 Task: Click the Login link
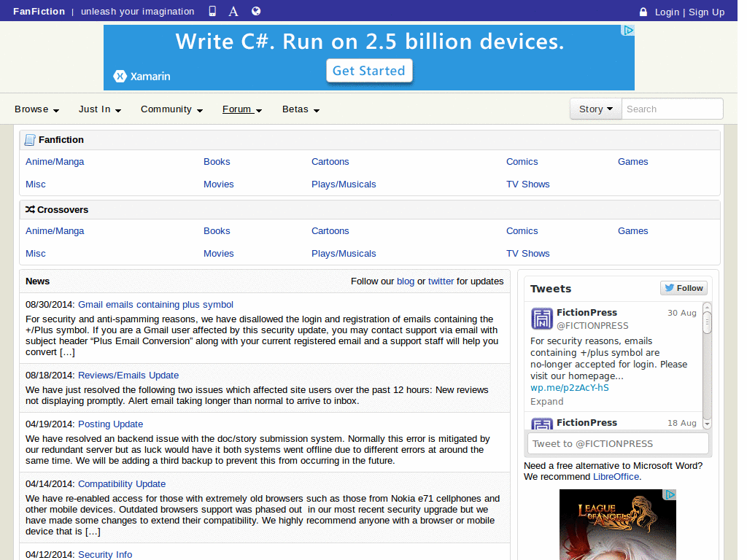coord(667,12)
